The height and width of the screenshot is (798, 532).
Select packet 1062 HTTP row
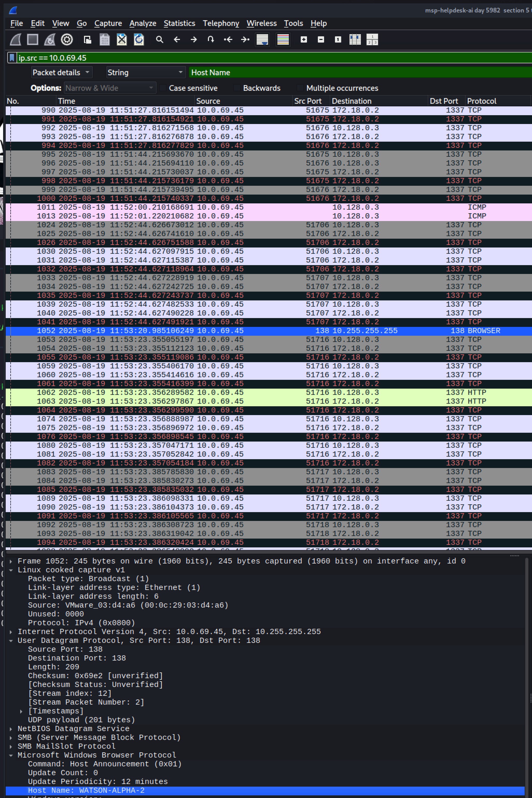[x=269, y=392]
